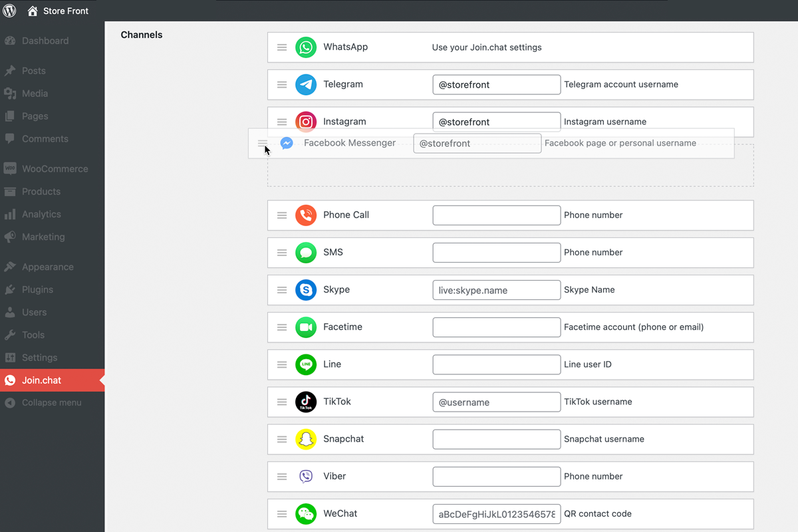Grab the Snapchat row reorder handle
798x532 pixels.
(282, 439)
